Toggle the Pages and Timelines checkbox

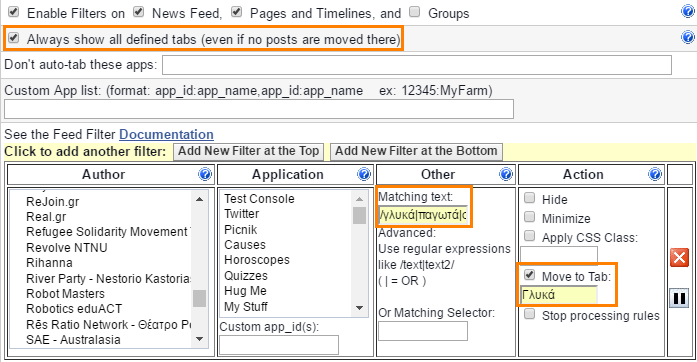click(x=236, y=12)
